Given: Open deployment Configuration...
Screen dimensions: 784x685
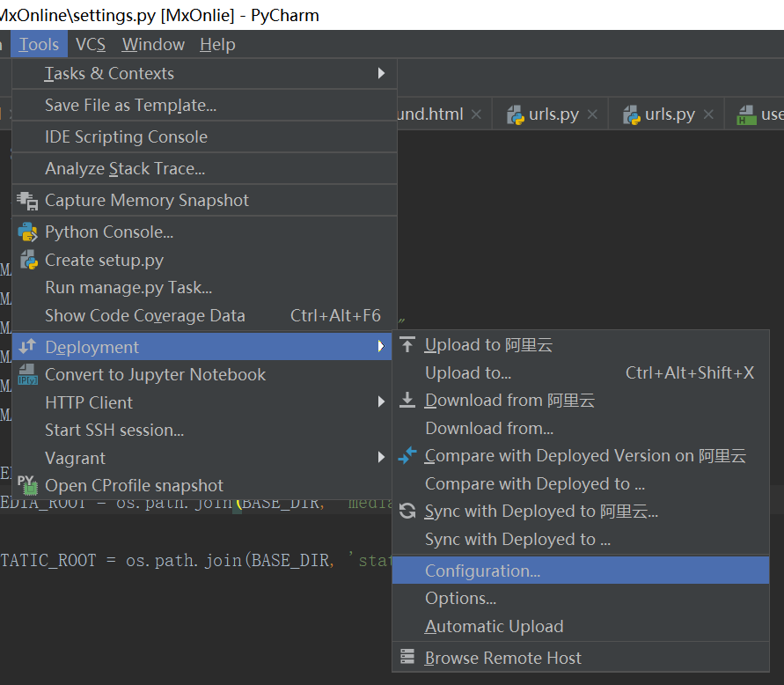Looking at the screenshot, I should (x=581, y=571).
